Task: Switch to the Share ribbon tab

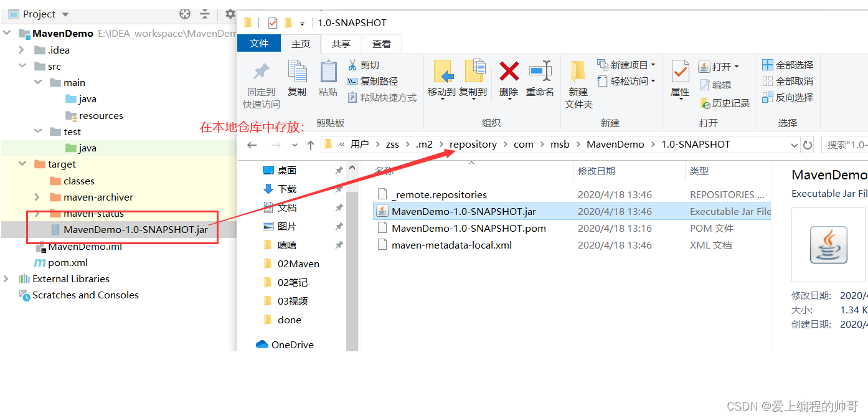Action: point(341,44)
